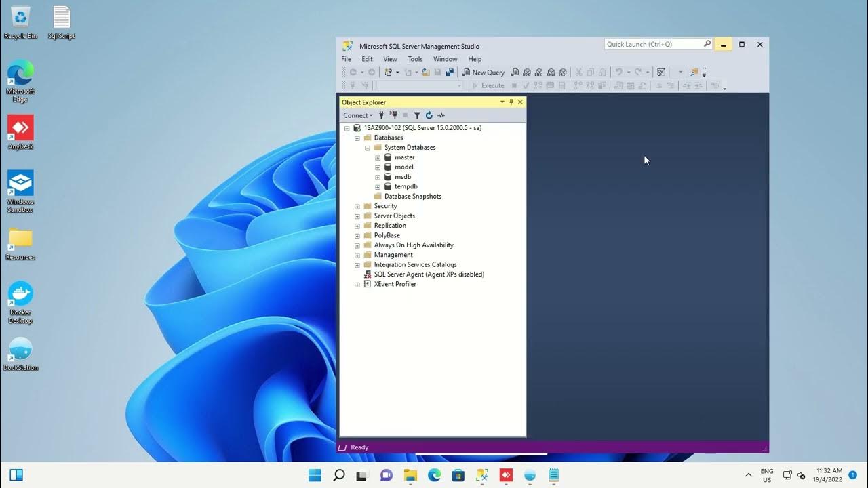Image resolution: width=868 pixels, height=488 pixels.
Task: Click the Analysis Services DMX Query icon
Action: [x=538, y=73]
